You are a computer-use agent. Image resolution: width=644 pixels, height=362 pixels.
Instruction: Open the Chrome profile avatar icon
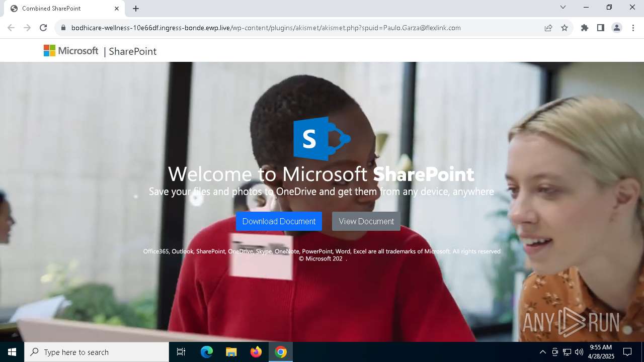[x=617, y=28]
